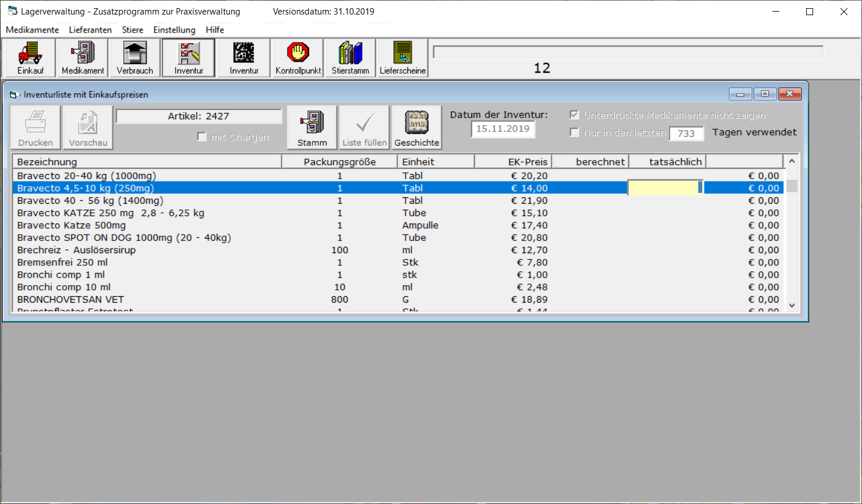Click the tatsächlich column header

[x=668, y=162]
